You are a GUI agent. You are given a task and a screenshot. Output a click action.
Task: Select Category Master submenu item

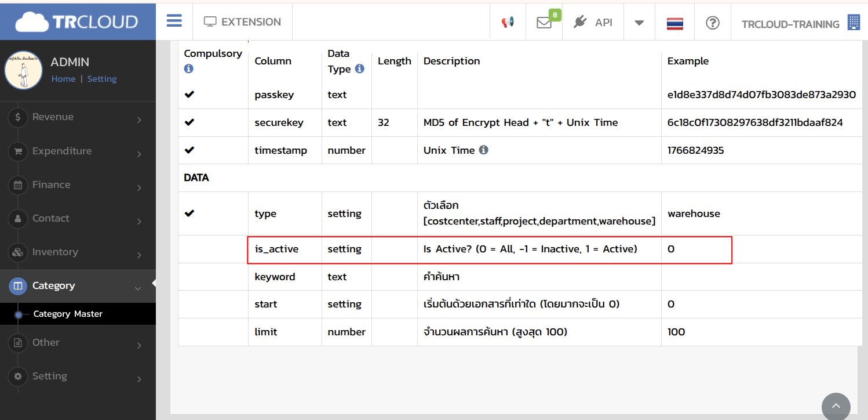(x=68, y=314)
